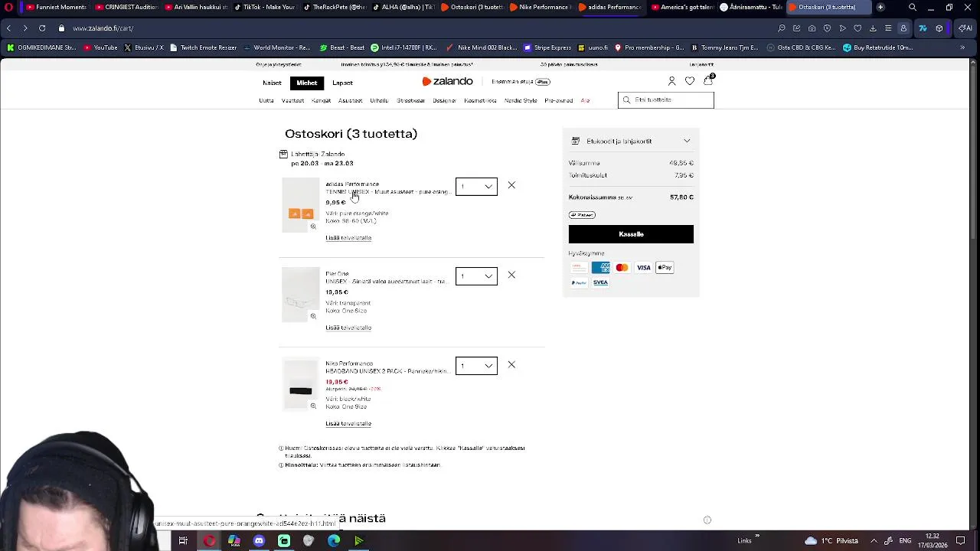Click the weather widget showing 1°C Pilvistä
The height and width of the screenshot is (551, 980).
click(831, 540)
